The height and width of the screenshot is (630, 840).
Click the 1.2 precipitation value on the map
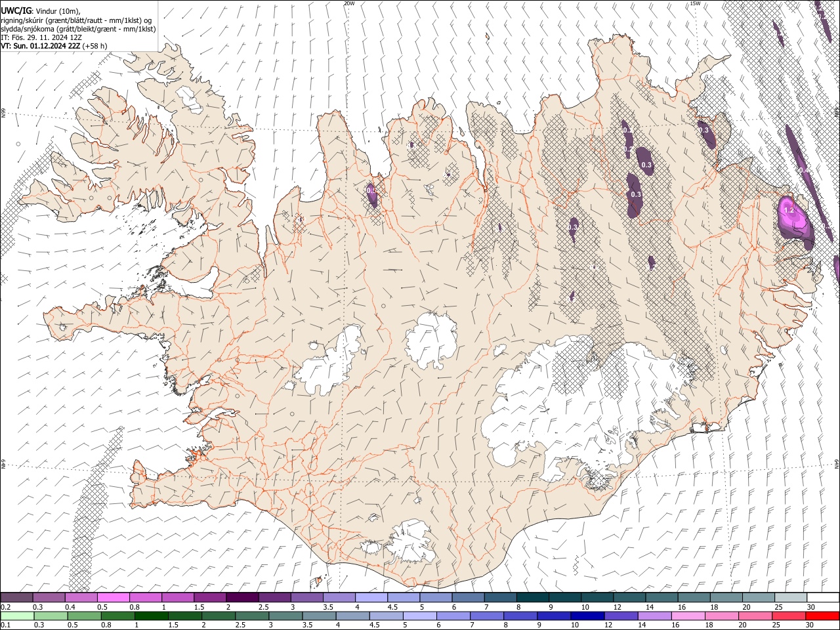(789, 210)
